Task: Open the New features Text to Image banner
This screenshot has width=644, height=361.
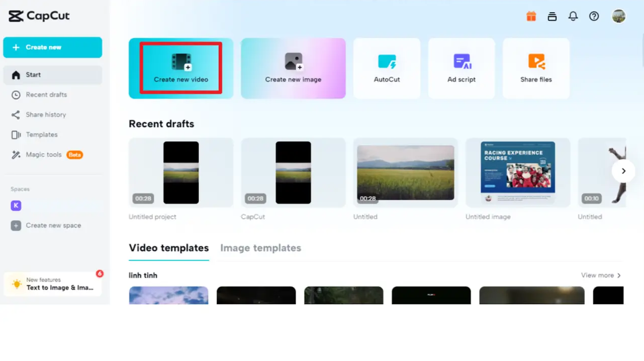Action: [x=53, y=284]
